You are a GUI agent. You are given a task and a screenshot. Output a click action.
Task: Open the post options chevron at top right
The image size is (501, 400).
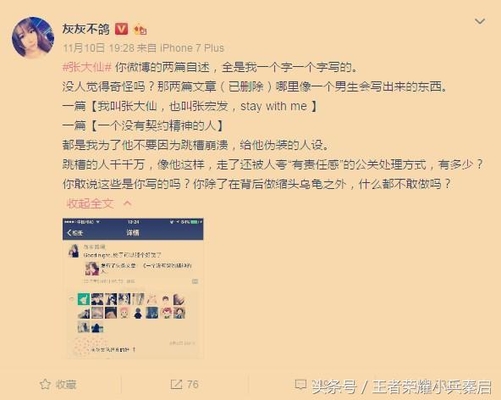[480, 22]
